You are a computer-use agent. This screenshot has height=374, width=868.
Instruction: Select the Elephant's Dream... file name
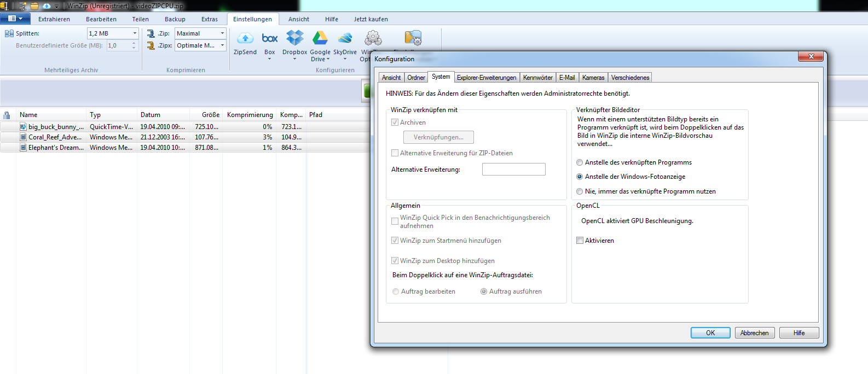[56, 148]
